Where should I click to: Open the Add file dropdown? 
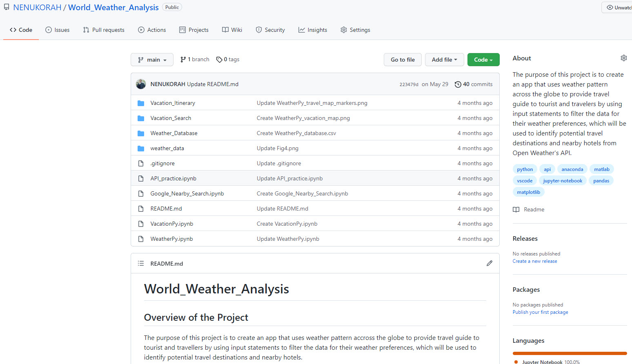coord(444,60)
